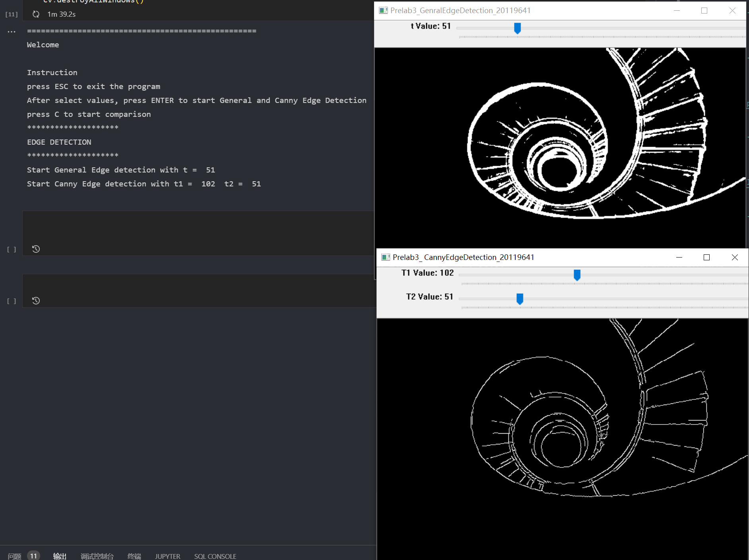Click the [11] execution count label
The width and height of the screenshot is (749, 560).
pyautogui.click(x=12, y=14)
